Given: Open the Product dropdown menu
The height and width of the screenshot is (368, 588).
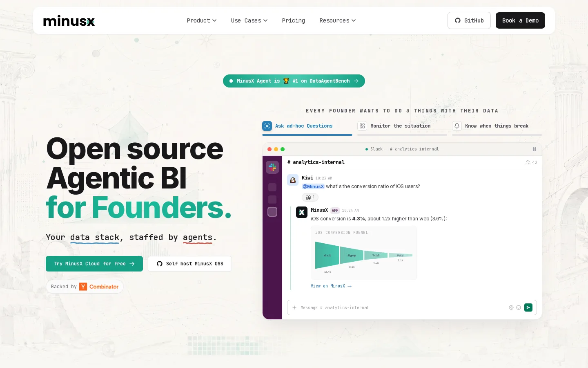Looking at the screenshot, I should point(201,20).
